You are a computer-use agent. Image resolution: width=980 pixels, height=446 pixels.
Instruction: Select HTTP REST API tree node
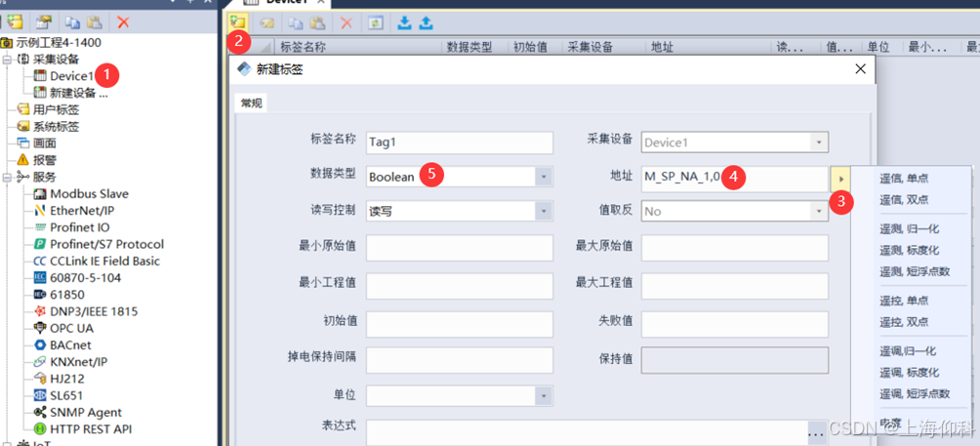coord(91,429)
